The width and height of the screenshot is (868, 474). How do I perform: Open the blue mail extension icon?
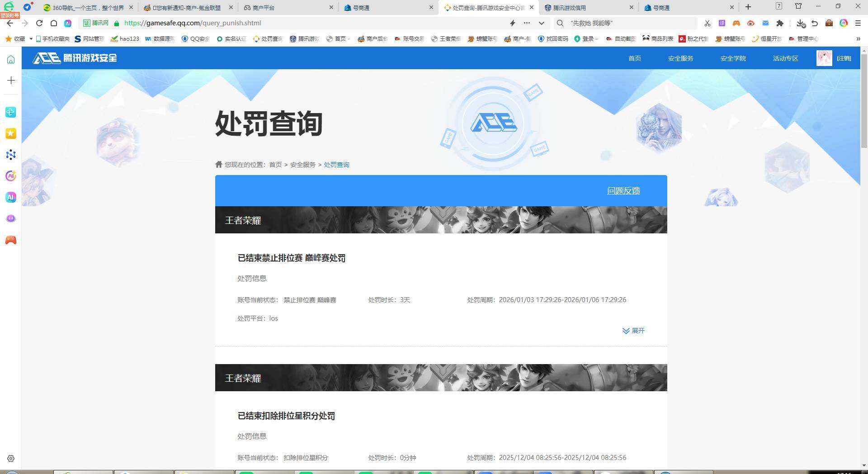tap(765, 23)
